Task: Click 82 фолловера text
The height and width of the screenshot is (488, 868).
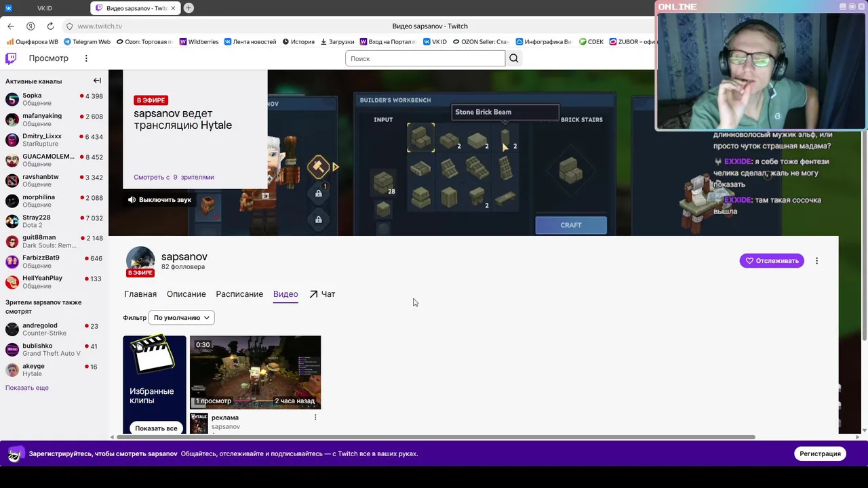Action: 183,267
